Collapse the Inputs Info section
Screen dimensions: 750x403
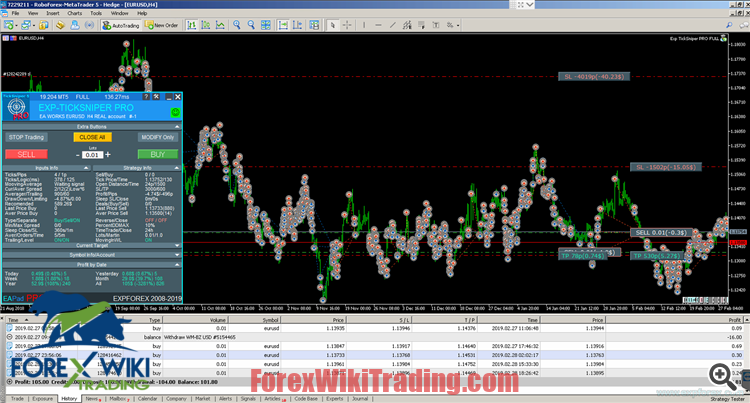click(86, 168)
